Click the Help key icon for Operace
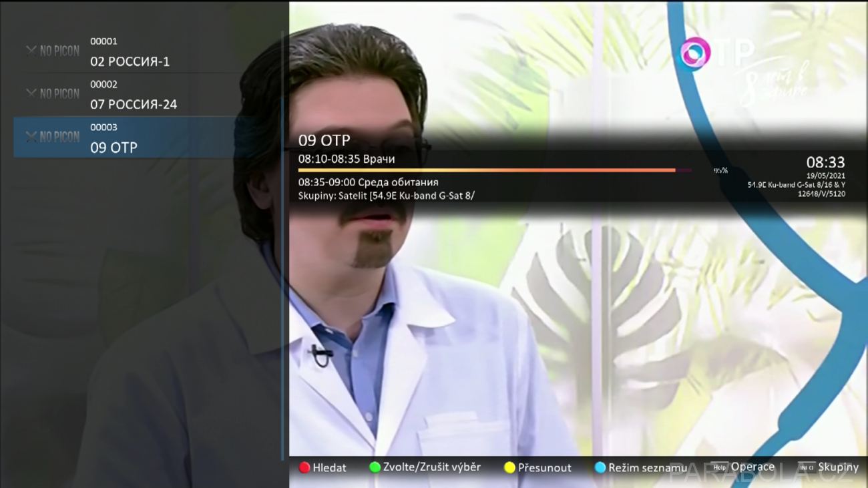The image size is (868, 488). [719, 467]
